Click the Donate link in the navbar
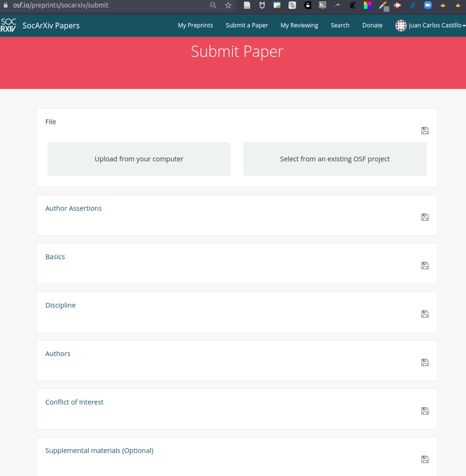 [x=372, y=25]
